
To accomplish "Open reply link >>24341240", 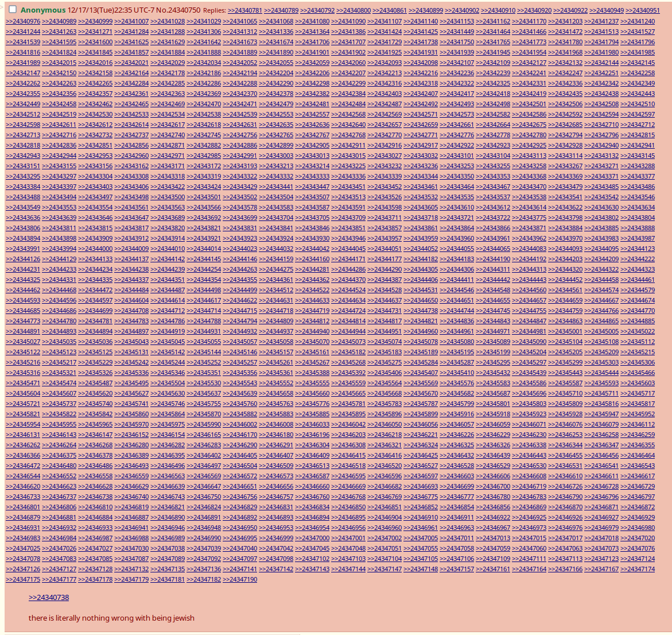I will pos(638,21).
